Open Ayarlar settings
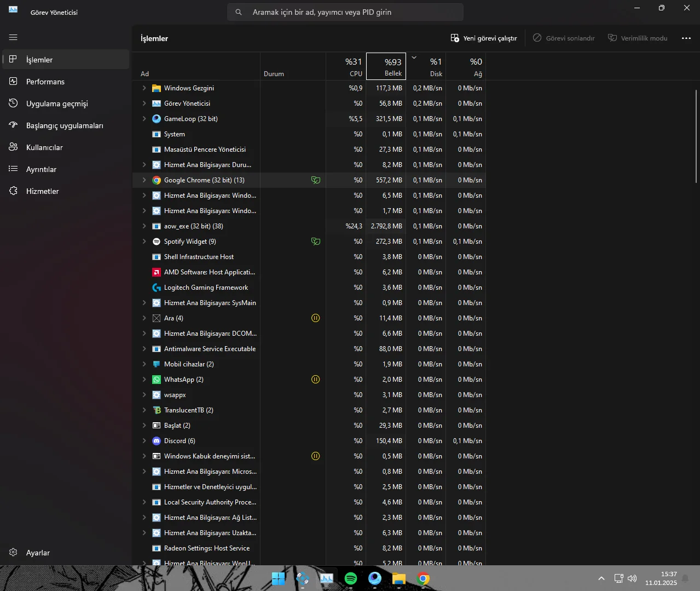This screenshot has height=591, width=700. [66, 553]
